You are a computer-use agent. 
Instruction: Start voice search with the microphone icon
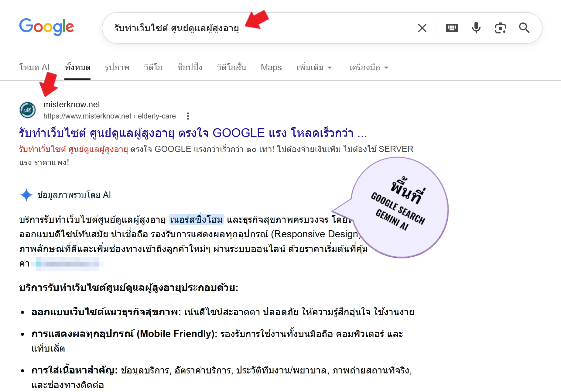coord(476,28)
